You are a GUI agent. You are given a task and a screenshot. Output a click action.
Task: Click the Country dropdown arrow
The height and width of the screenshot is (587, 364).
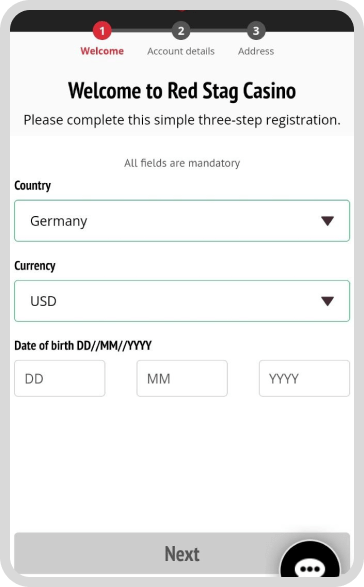click(327, 221)
